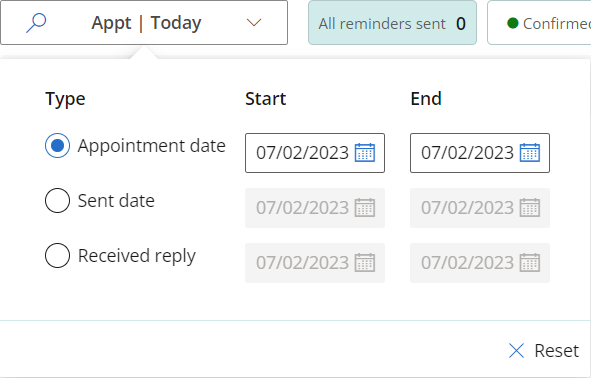The image size is (591, 378).
Task: Open calendar for Appointment date End
Action: (x=530, y=153)
